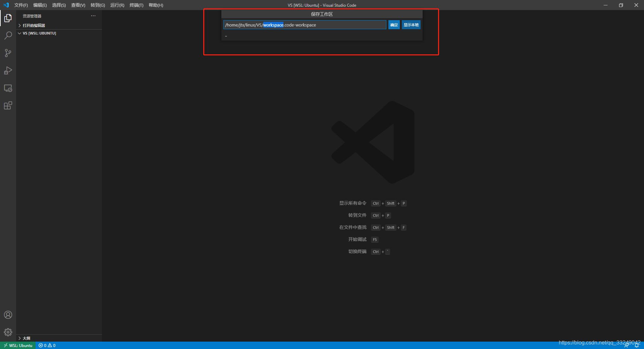644x349 pixels.
Task: Click the 显示所有命令 shortcut label
Action: click(353, 203)
